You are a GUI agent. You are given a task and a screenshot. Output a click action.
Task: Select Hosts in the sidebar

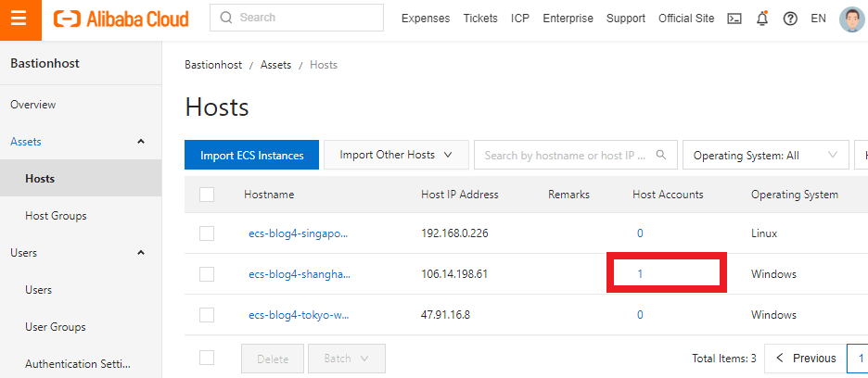click(81, 179)
